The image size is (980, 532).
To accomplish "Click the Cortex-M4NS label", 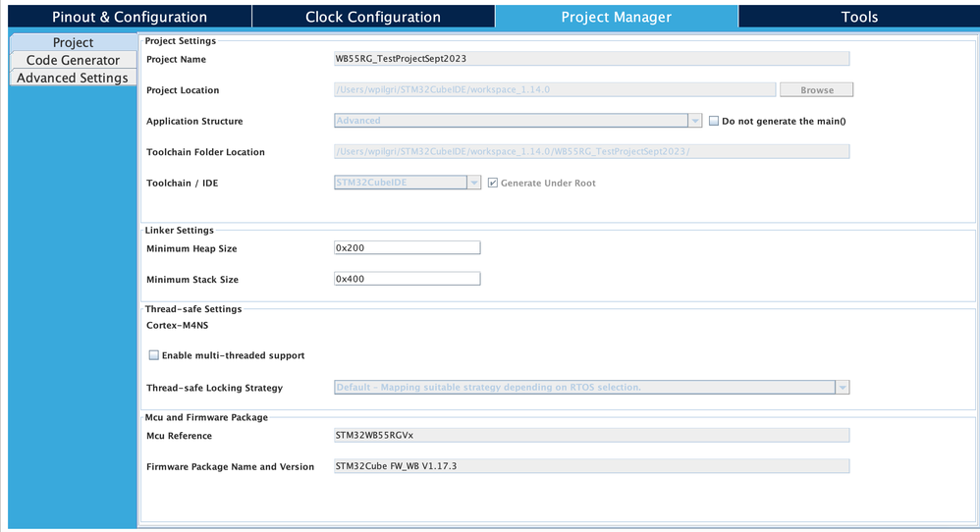I will [x=178, y=325].
